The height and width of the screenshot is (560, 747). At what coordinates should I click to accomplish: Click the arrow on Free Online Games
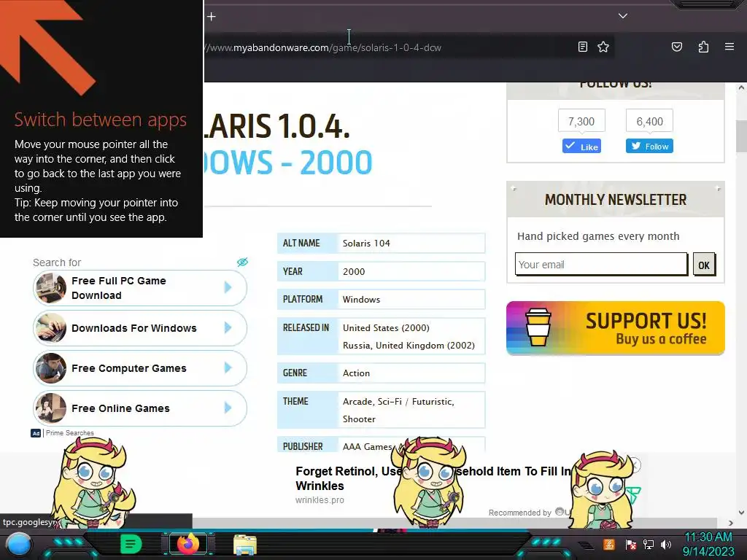228,408
